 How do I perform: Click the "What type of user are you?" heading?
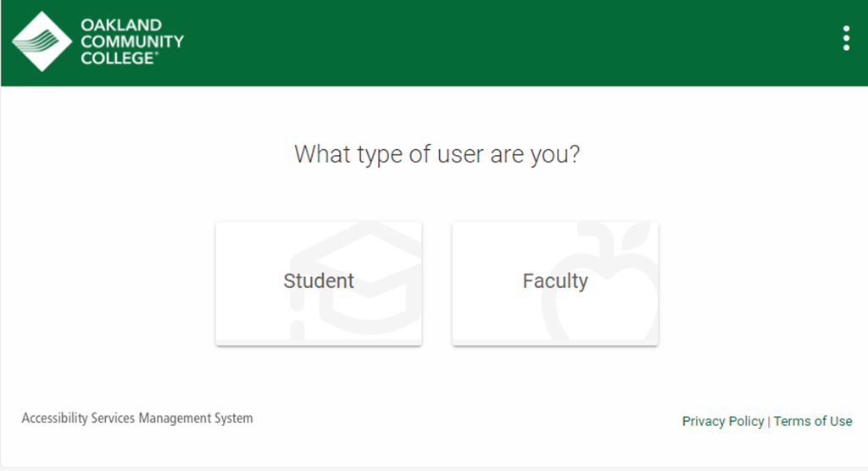pos(437,154)
